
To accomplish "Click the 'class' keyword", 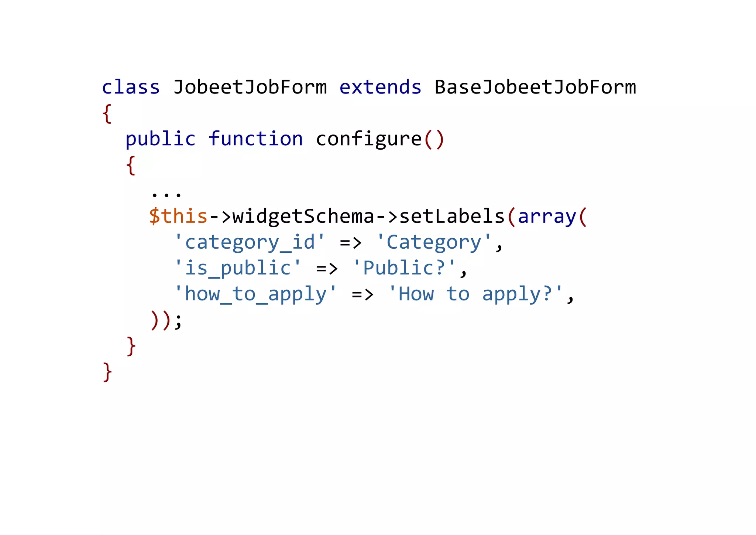I will pos(131,87).
